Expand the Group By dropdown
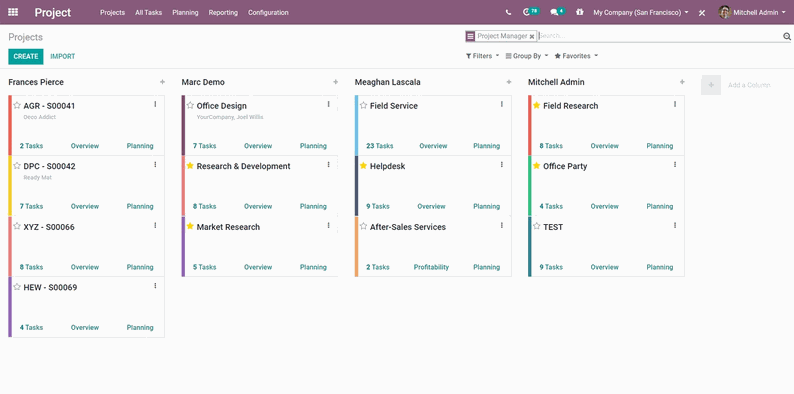 [527, 56]
